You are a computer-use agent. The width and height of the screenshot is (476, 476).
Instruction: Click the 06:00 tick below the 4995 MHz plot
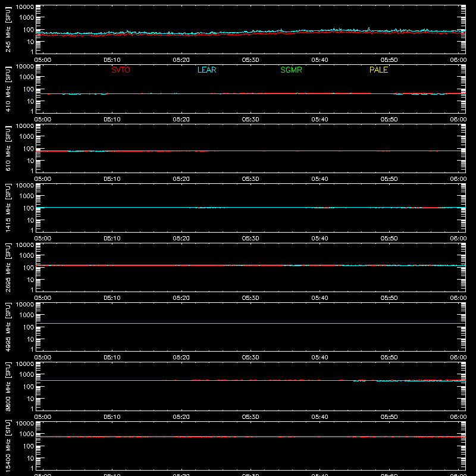coord(458,358)
